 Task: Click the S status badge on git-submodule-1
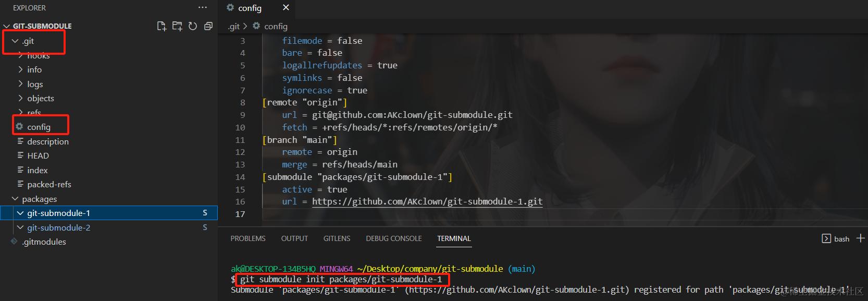(x=205, y=213)
